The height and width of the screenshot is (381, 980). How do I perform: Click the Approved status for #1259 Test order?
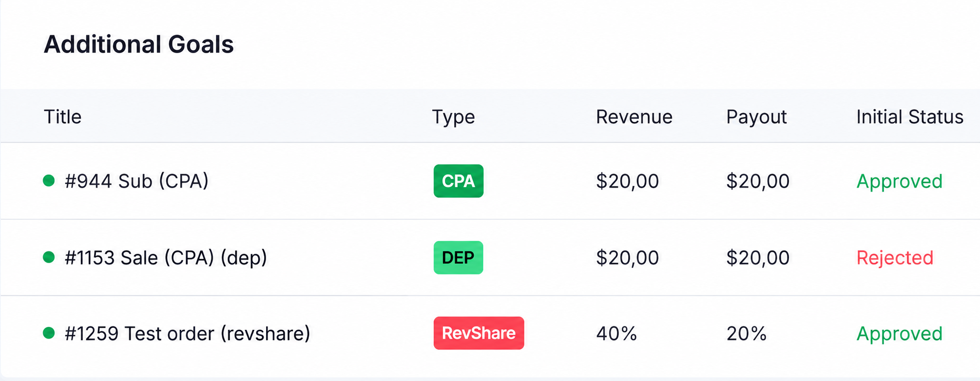pos(900,334)
